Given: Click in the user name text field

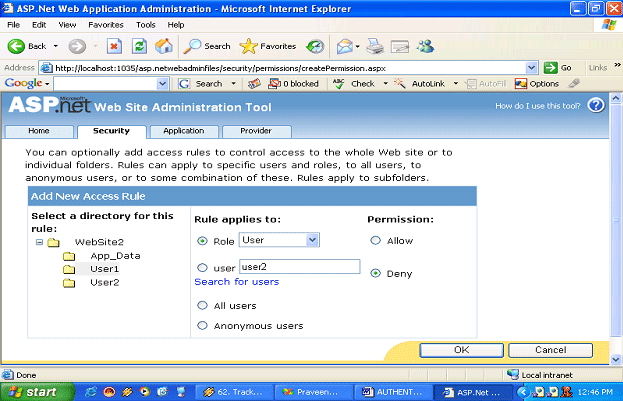Looking at the screenshot, I should [x=300, y=267].
